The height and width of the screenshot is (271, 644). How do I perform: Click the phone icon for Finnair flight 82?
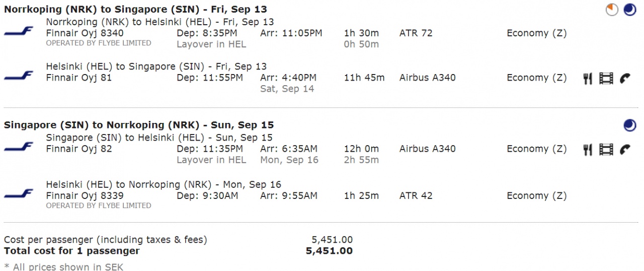625,149
